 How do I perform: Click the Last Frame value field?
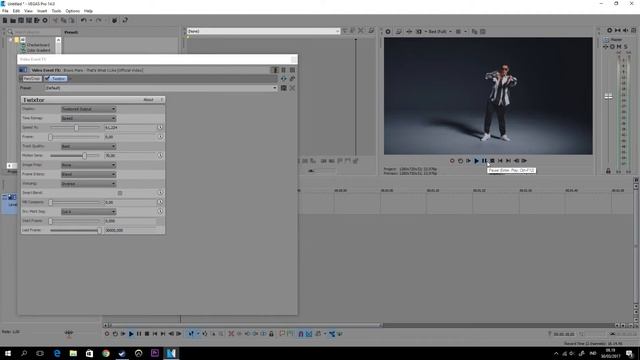pyautogui.click(x=130, y=230)
